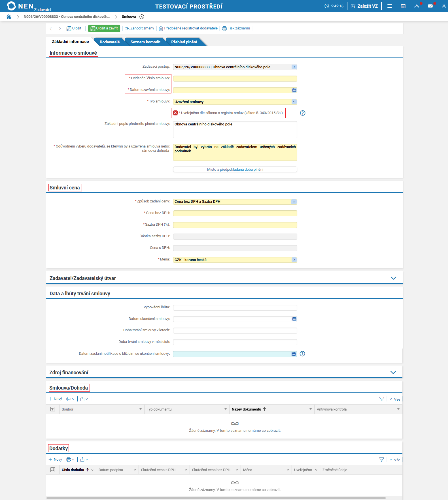The width and height of the screenshot is (448, 500).
Task: Open print menu in Smlouva/Dohoda list
Action: click(70, 399)
